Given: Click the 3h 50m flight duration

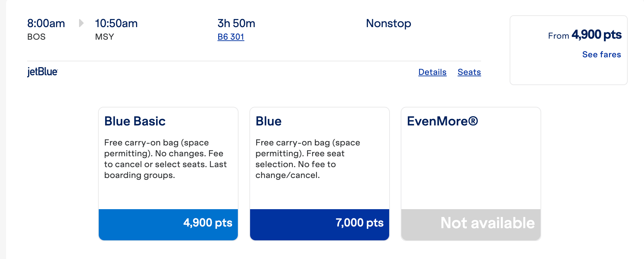Looking at the screenshot, I should click(x=236, y=23).
